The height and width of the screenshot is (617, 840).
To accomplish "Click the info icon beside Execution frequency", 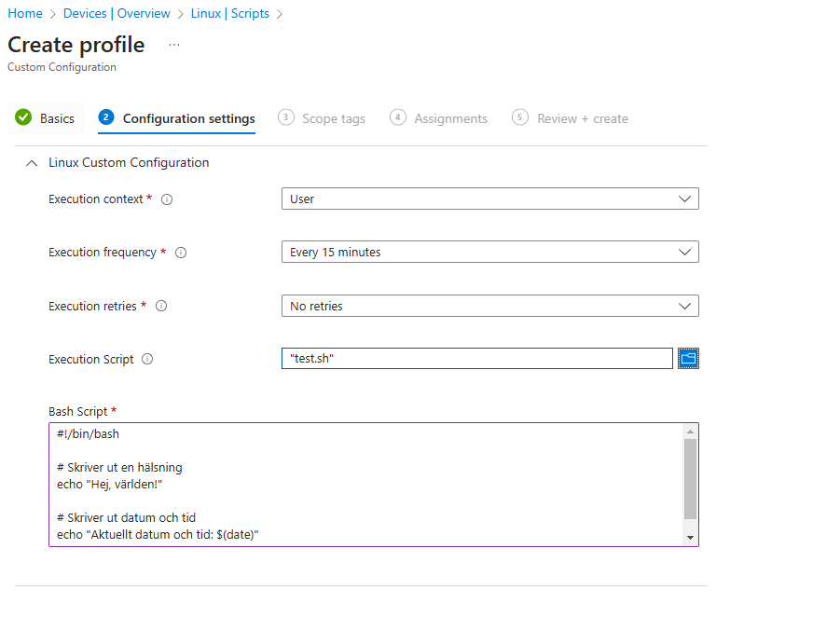I will point(181,253).
